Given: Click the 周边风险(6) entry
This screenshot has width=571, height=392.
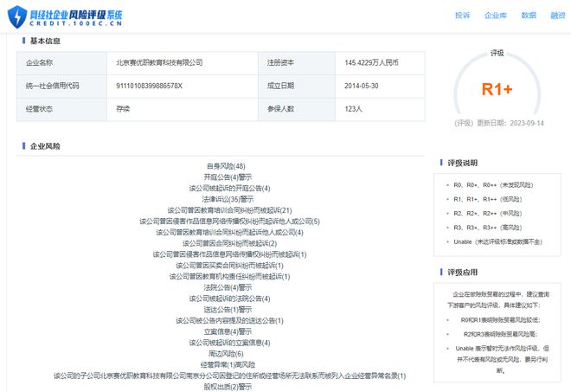Looking at the screenshot, I should [x=226, y=354].
